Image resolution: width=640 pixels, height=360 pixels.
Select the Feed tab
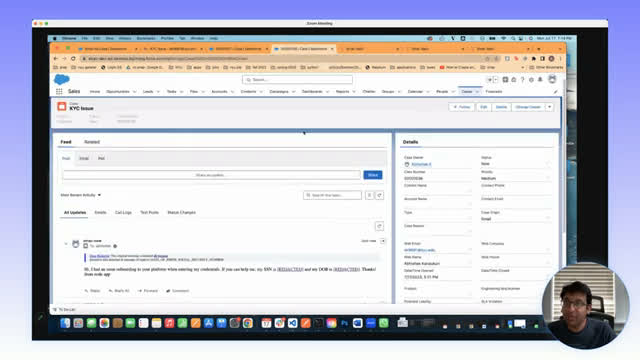[66, 142]
